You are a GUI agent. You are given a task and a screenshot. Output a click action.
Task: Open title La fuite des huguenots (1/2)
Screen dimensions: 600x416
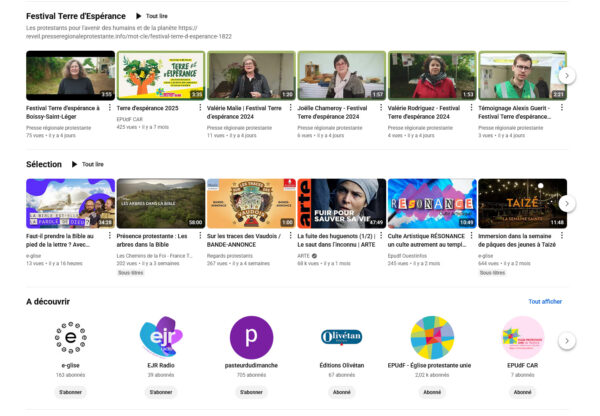click(336, 240)
